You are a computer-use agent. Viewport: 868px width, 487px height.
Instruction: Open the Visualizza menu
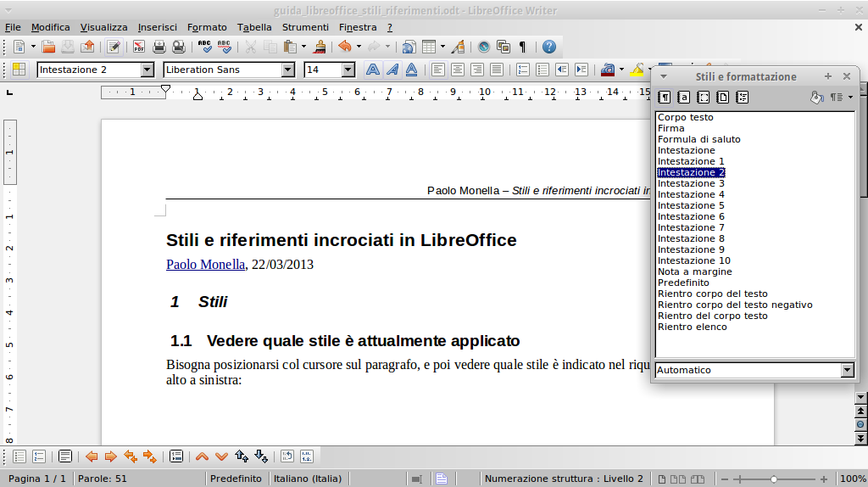pyautogui.click(x=103, y=27)
